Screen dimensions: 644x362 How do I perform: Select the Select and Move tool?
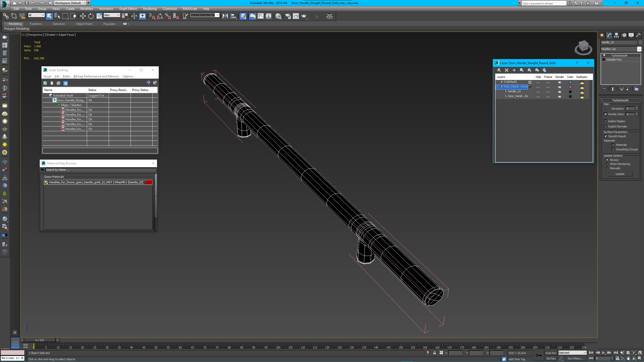[x=83, y=16]
